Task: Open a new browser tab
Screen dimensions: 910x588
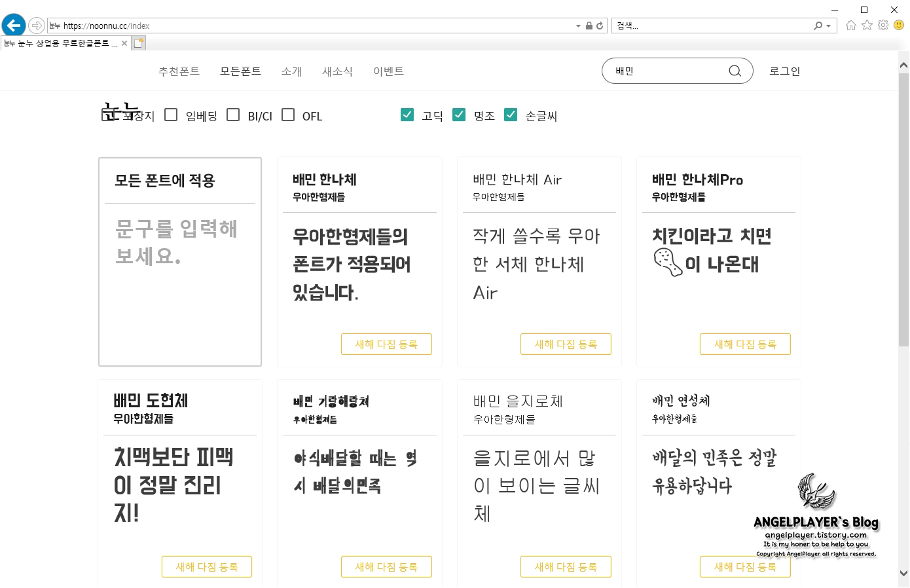Action: 139,43
